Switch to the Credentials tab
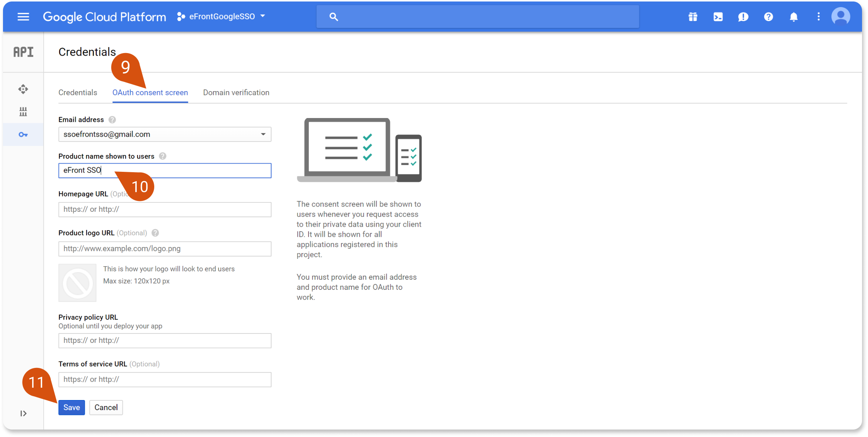 78,93
